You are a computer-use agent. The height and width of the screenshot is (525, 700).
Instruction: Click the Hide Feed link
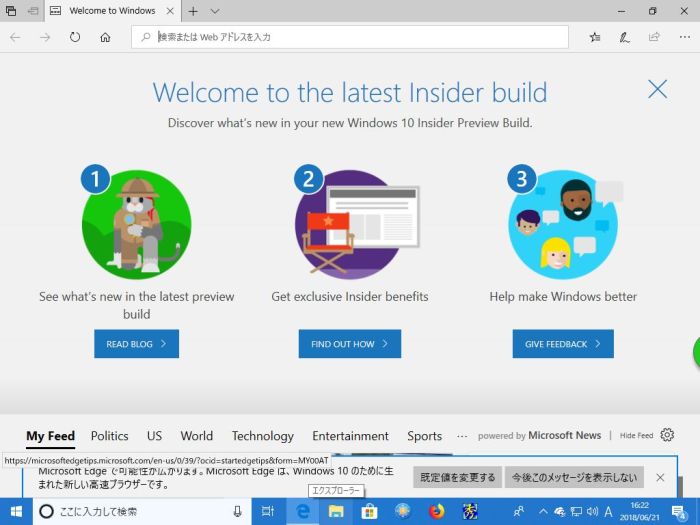[x=636, y=436]
